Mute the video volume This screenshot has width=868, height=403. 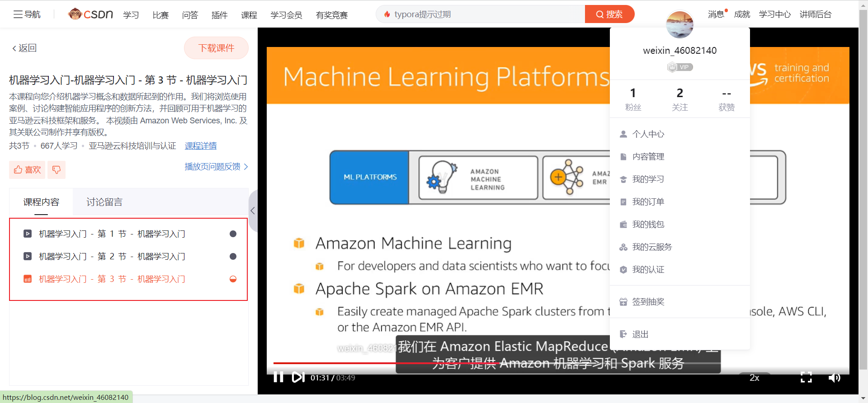(x=834, y=377)
